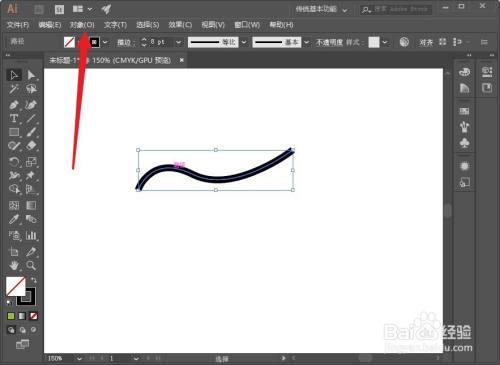Screen dimensions: 500x365
Task: Adjust the stroke weight stepper arrows
Action: coord(144,42)
